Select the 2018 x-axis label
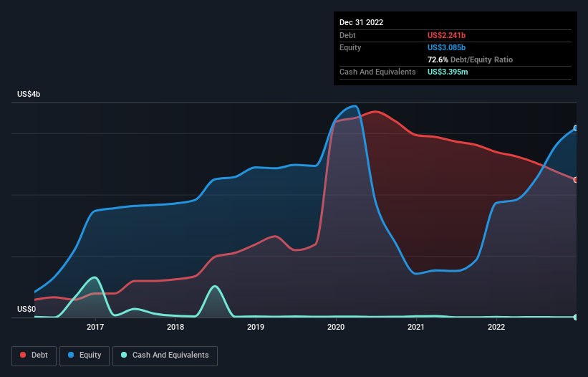Screen dimensions: 588x377 coord(175,327)
